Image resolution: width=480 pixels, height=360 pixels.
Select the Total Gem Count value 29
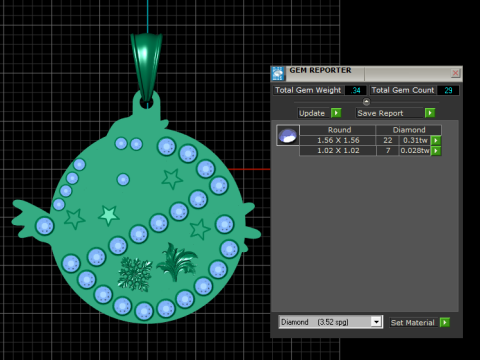(448, 90)
